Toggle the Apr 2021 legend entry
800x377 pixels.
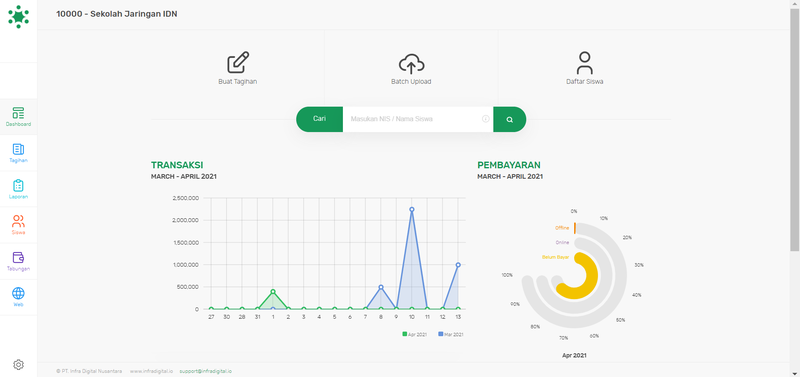414,334
